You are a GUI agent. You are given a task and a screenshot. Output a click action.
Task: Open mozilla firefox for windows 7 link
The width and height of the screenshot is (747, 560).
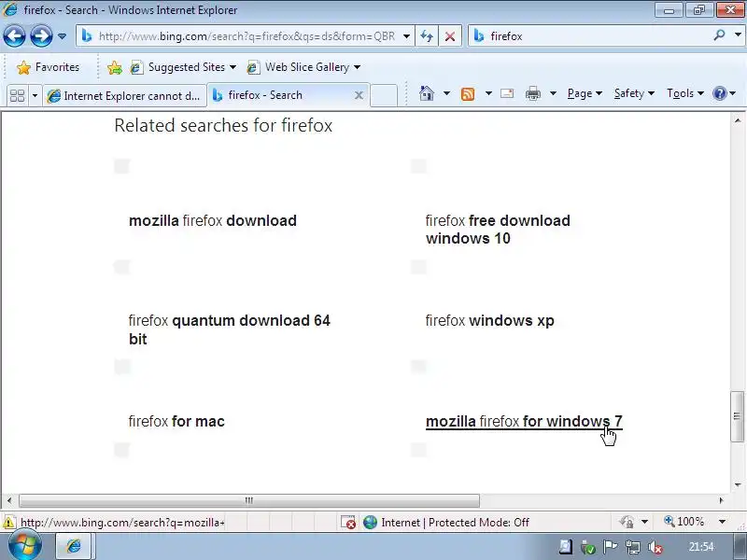click(x=524, y=422)
